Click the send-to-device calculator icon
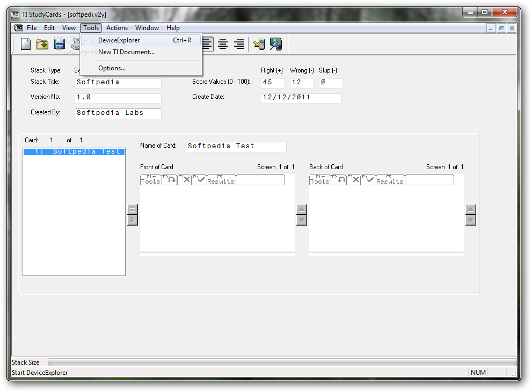 [259, 44]
